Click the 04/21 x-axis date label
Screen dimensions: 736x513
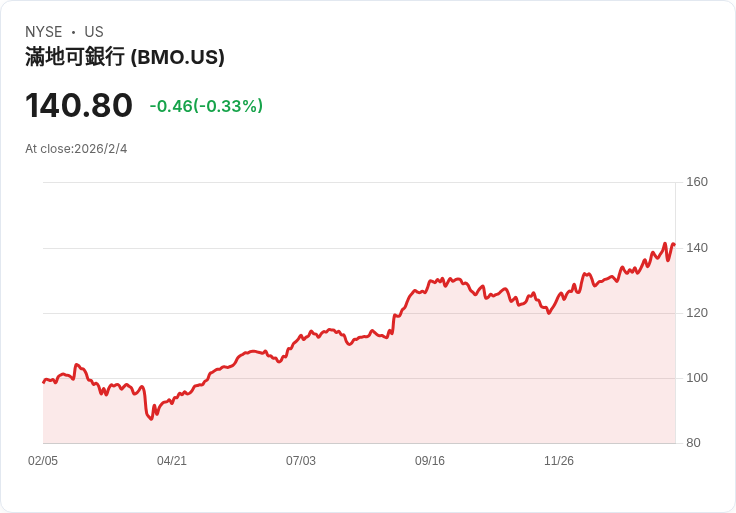pyautogui.click(x=172, y=461)
